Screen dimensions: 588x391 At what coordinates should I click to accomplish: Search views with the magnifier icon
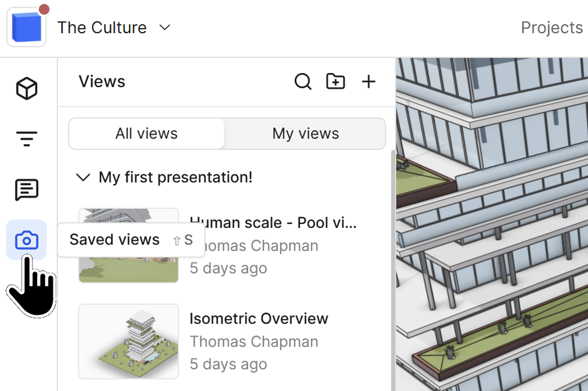click(303, 81)
